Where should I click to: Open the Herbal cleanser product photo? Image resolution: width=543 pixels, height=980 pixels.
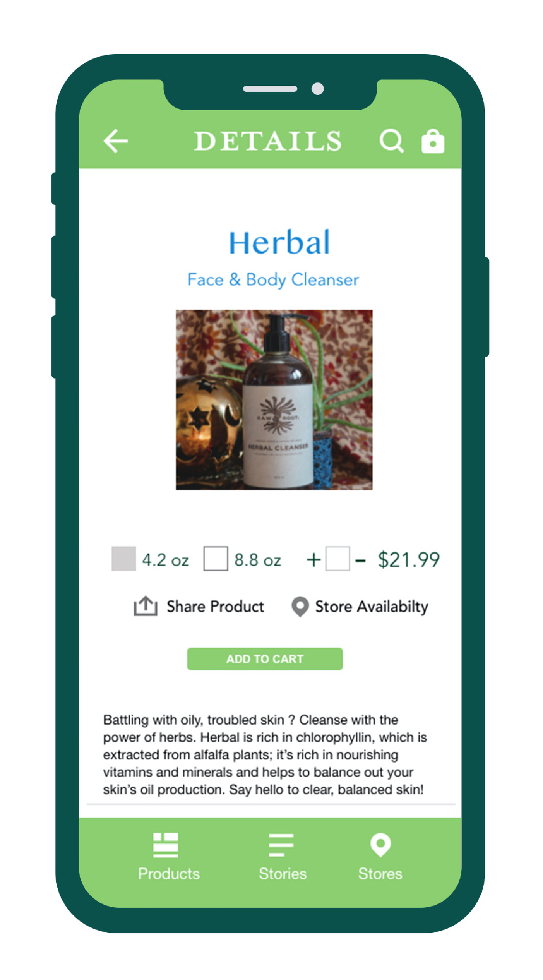pos(274,400)
